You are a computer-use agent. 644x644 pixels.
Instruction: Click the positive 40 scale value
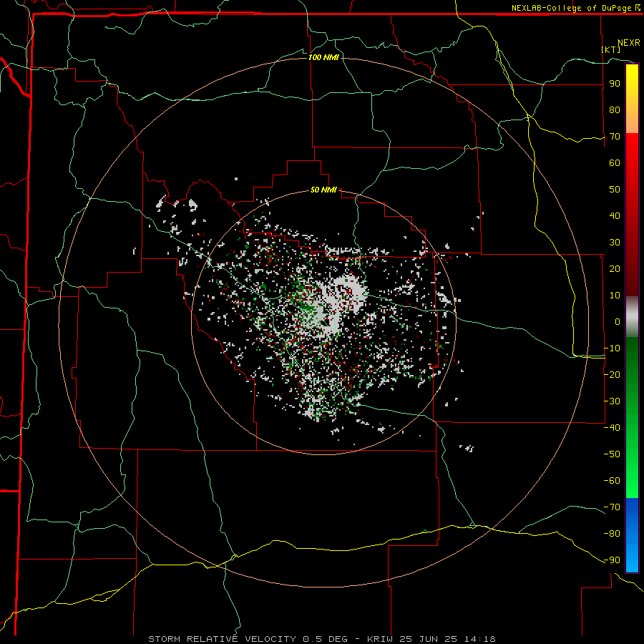point(615,215)
